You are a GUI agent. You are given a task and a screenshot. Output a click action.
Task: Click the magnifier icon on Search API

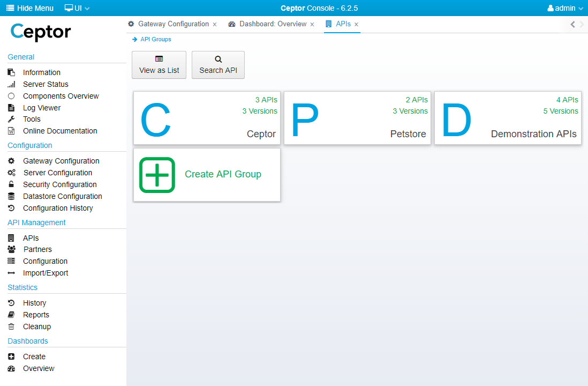coord(218,60)
